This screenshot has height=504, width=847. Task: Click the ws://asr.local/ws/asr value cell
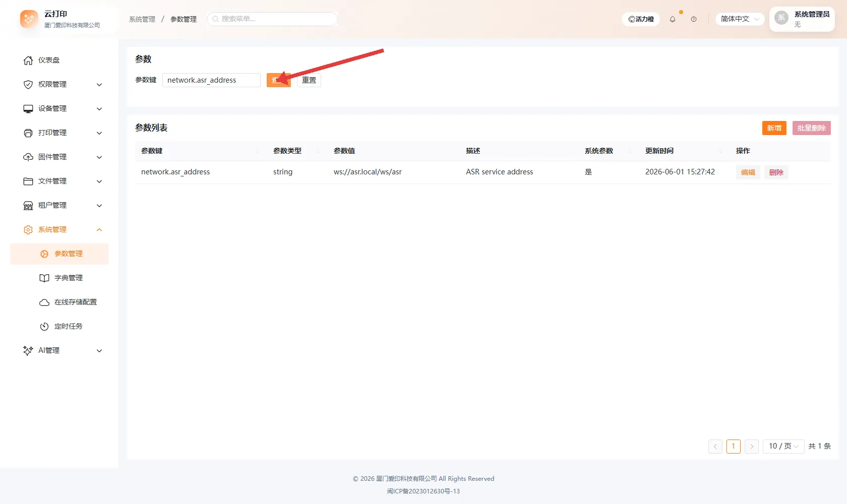tap(368, 172)
